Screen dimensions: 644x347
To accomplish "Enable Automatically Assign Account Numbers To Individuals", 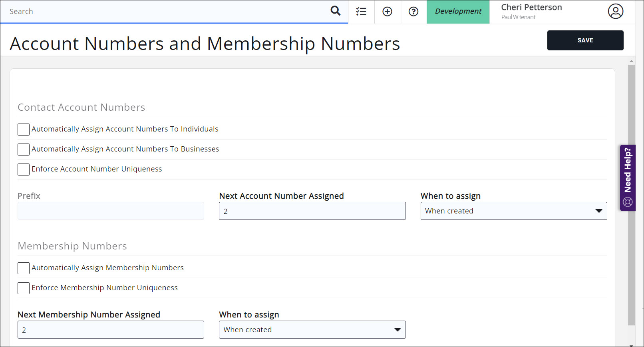I will pos(24,130).
